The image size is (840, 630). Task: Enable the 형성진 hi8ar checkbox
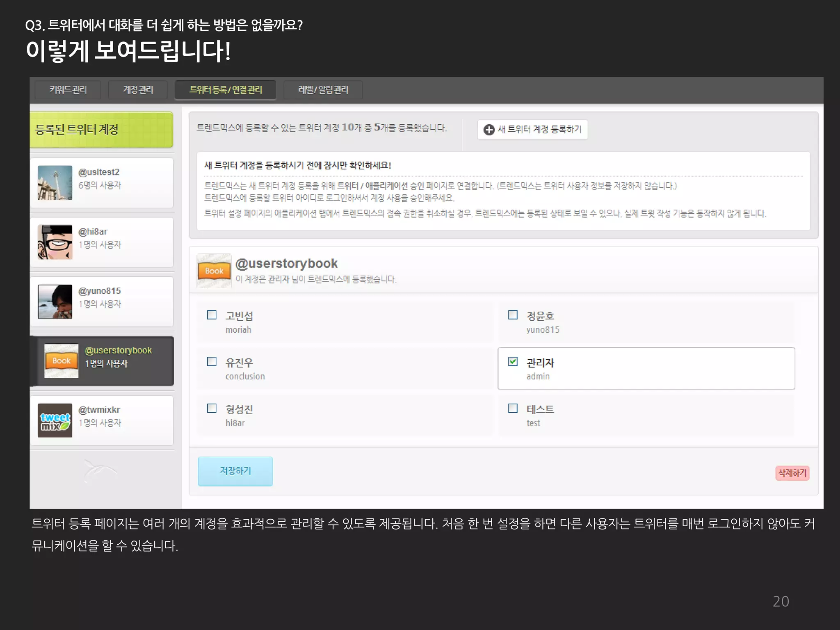(212, 409)
